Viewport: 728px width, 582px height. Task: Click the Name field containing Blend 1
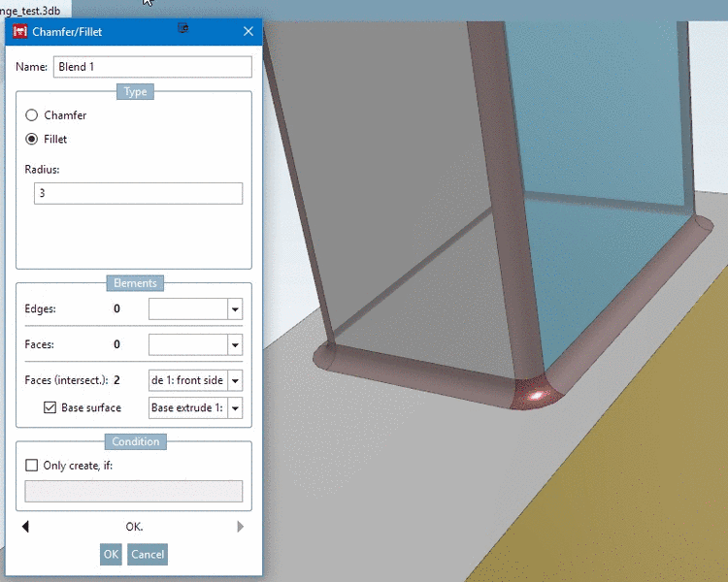[152, 67]
